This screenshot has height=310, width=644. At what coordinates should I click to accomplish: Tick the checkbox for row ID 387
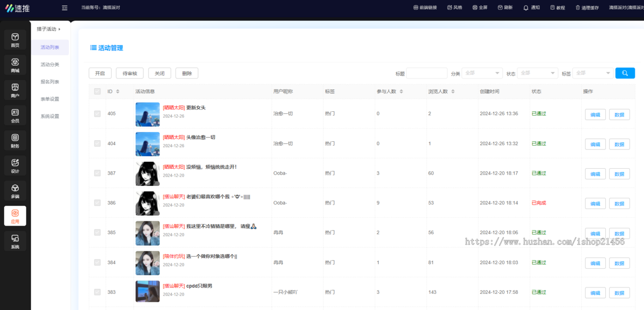pyautogui.click(x=97, y=173)
